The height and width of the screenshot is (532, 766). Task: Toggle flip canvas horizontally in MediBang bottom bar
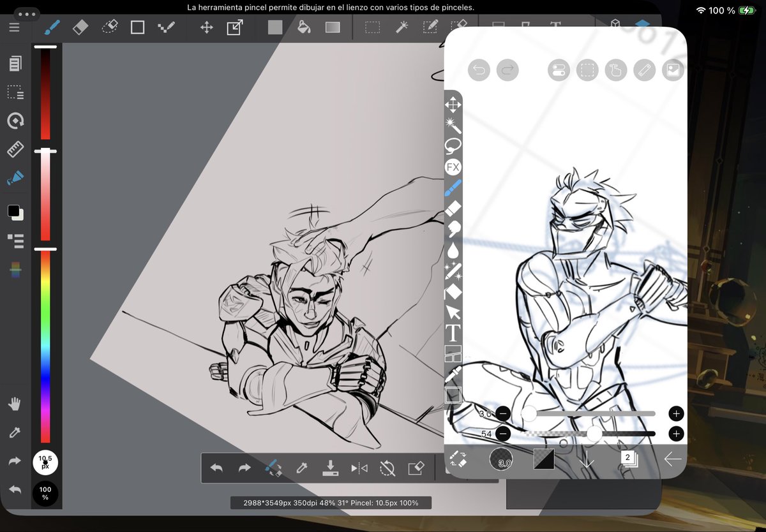pos(359,469)
